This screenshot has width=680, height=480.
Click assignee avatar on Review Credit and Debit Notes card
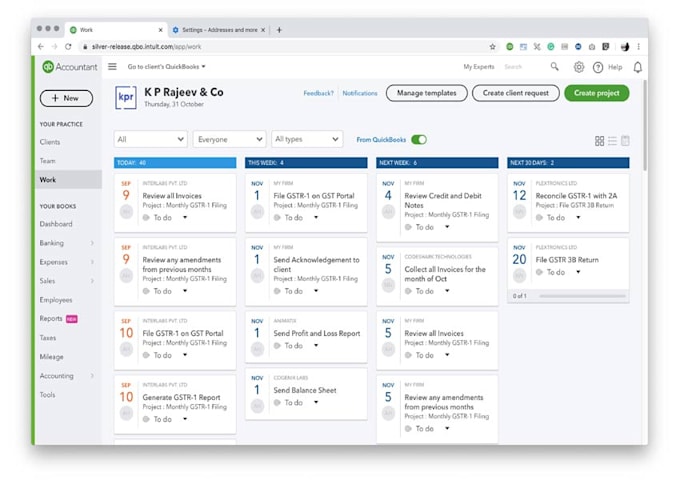click(388, 211)
